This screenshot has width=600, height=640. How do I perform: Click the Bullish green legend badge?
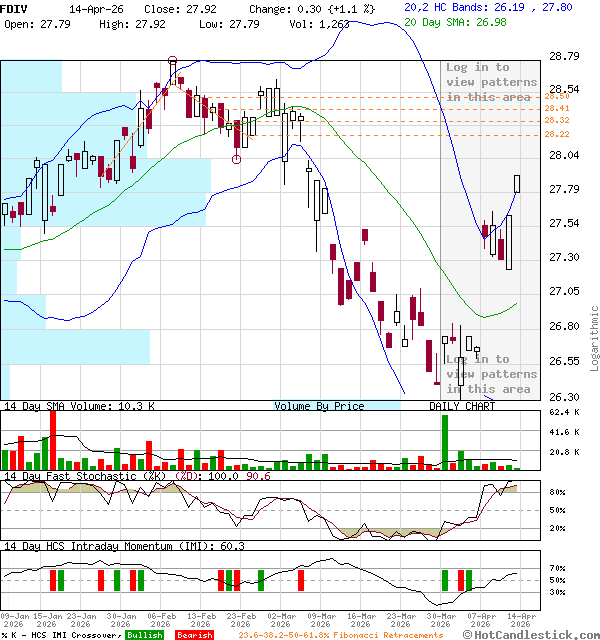tap(144, 635)
